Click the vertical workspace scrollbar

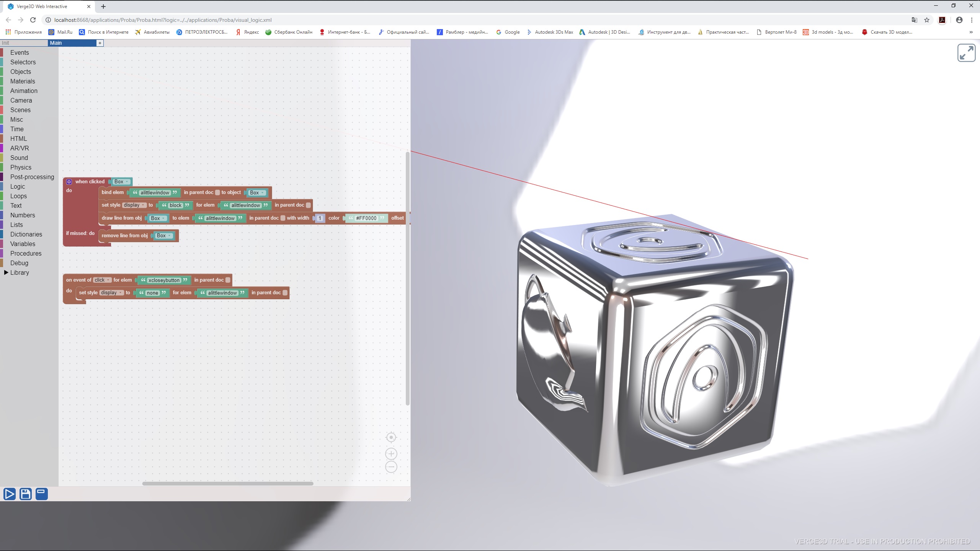coord(408,278)
